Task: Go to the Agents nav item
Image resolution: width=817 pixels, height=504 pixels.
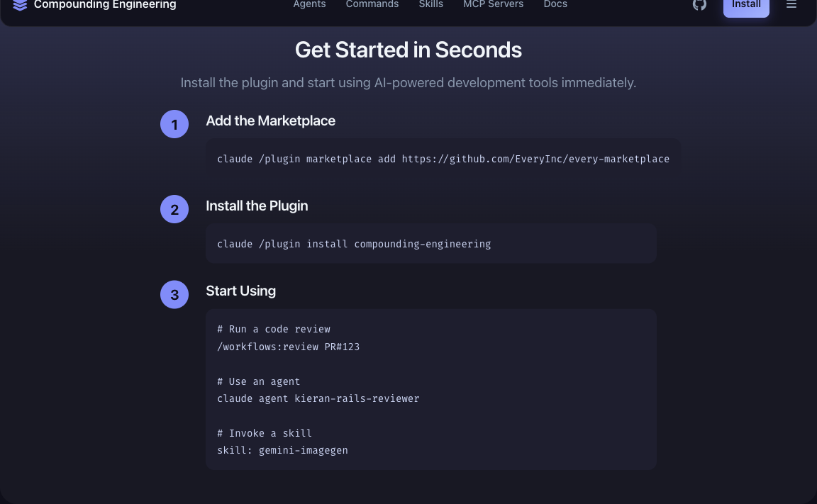Action: (x=309, y=5)
